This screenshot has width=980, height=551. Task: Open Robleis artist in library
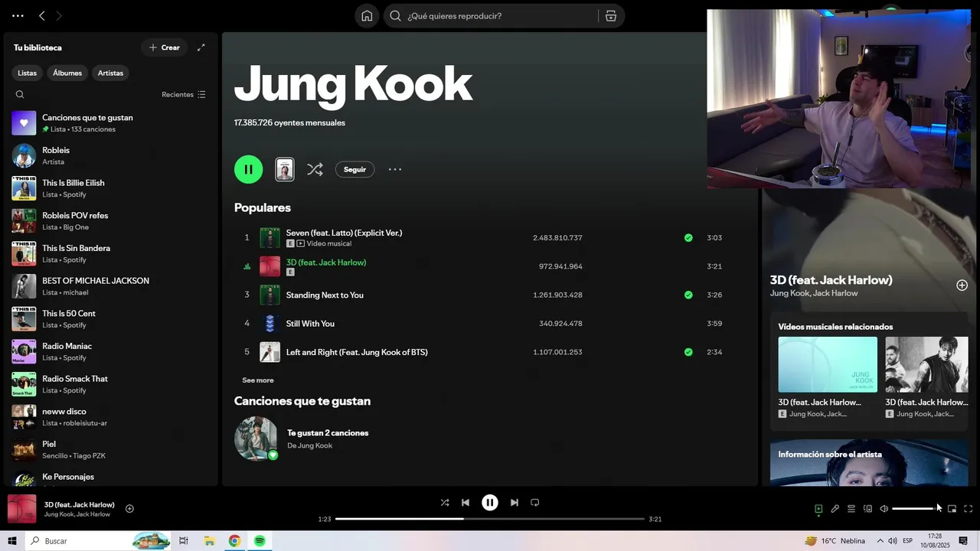tap(110, 155)
